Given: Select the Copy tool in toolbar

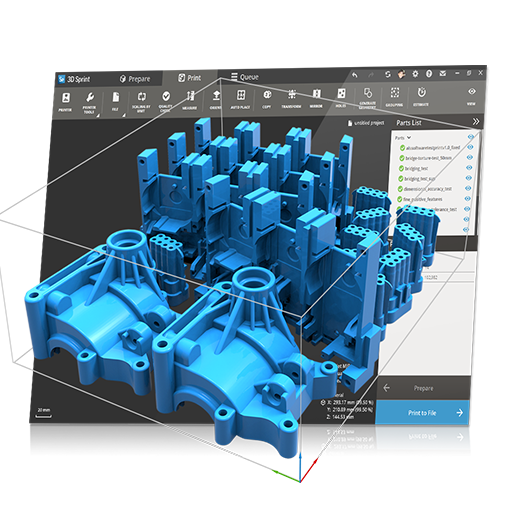Looking at the screenshot, I should click(267, 99).
